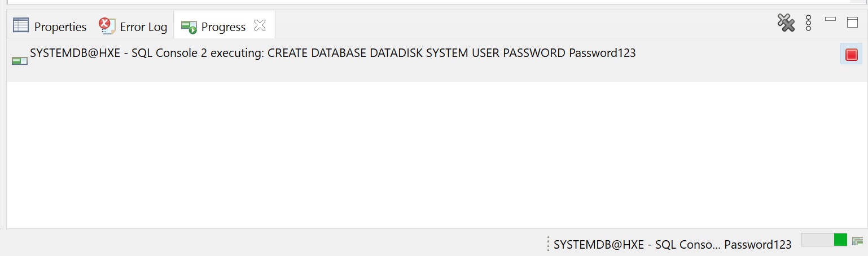Viewport: 868px width, 256px height.
Task: Open the Error Log tab
Action: [143, 27]
